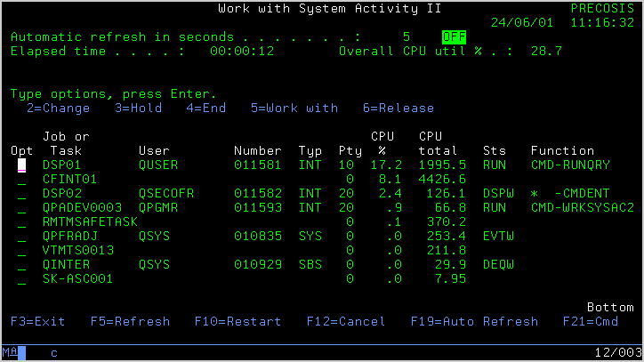Click task name RMTMSAFETASK
The width and height of the screenshot is (644, 362).
tap(90, 222)
